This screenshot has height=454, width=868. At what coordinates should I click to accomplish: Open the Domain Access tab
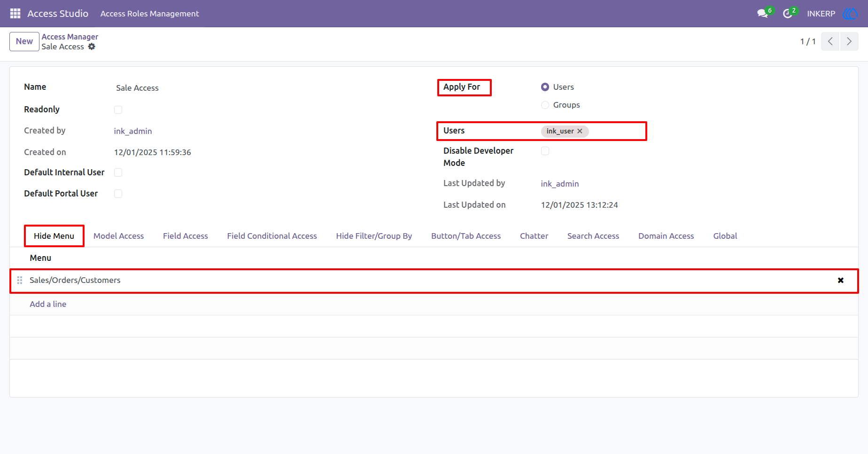point(666,236)
